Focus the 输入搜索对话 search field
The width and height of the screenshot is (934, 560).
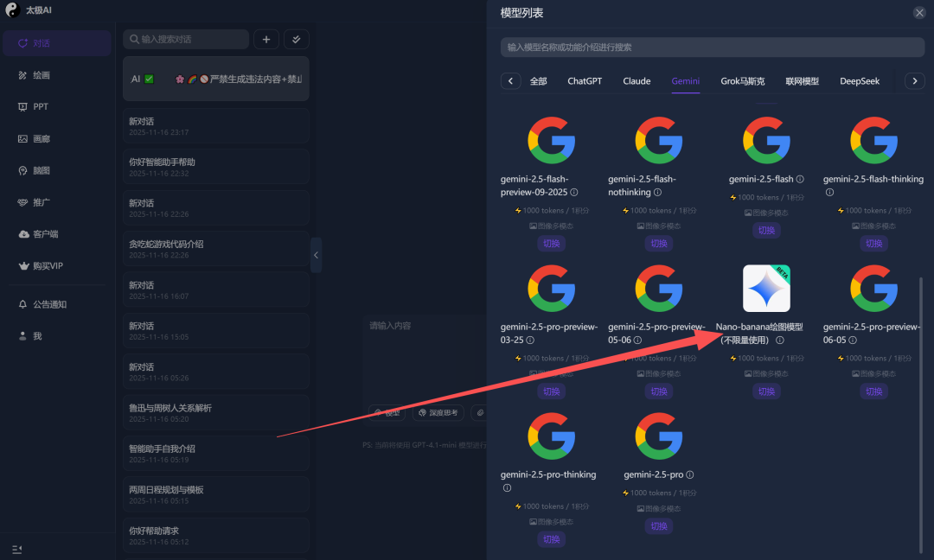186,39
